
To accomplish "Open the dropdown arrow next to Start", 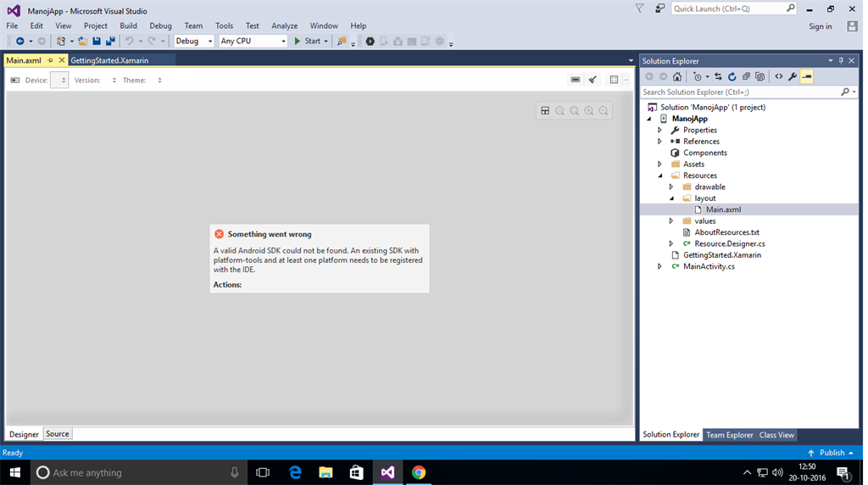I will 326,41.
